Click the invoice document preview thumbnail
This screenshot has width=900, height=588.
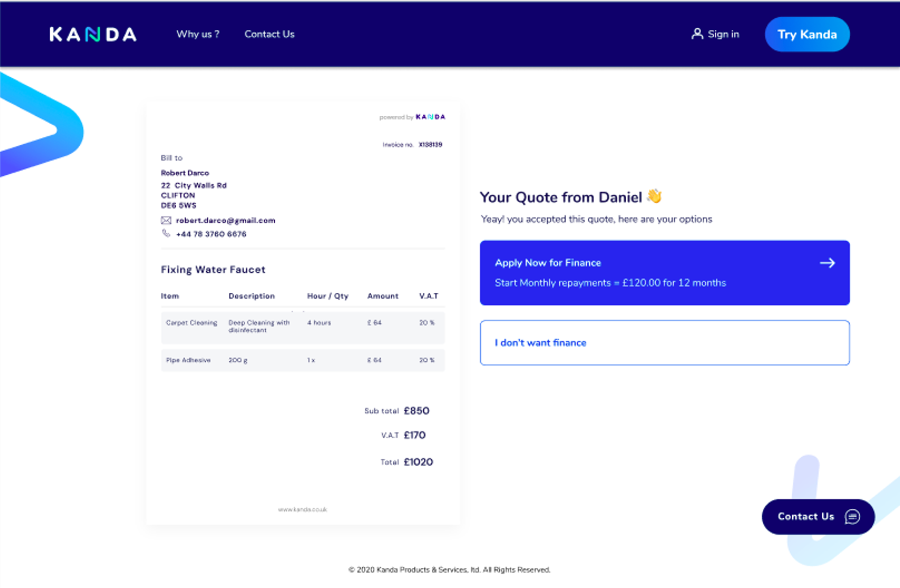303,313
